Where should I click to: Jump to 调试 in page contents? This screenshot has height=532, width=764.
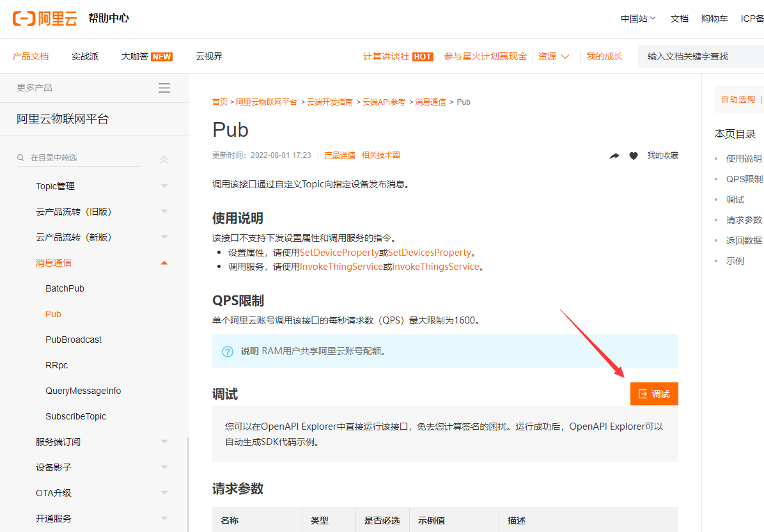735,199
